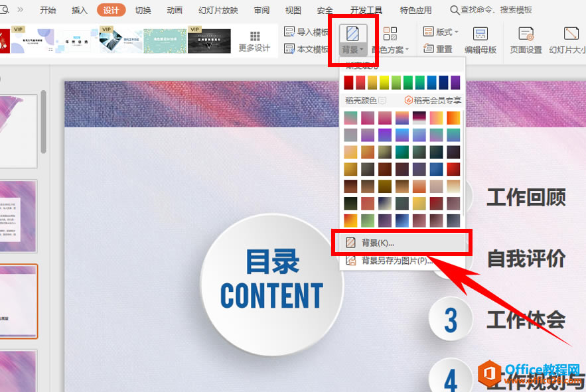This screenshot has height=392, width=586.
Task: Pick the gray swatch starting second 稻壳 row
Action: 350,135
